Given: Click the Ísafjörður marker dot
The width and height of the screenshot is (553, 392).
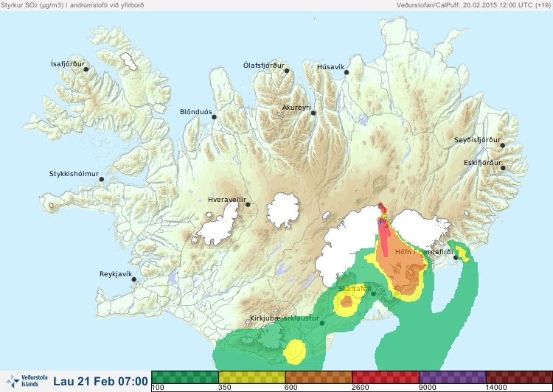Looking at the screenshot, I should (x=86, y=69).
